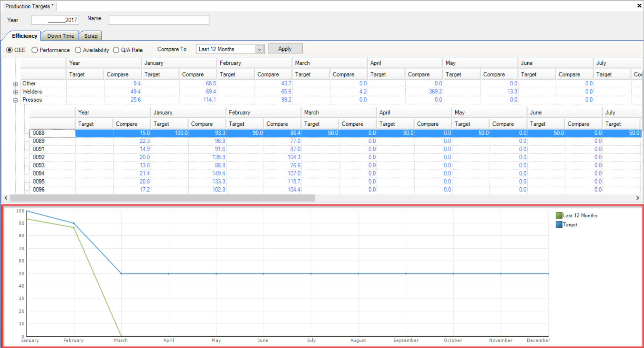This screenshot has height=348, width=644.
Task: Select the Performance radio button
Action: point(35,50)
